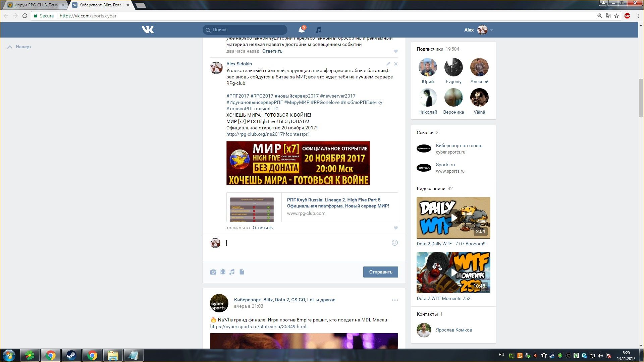
Task: Attach a video using film icon
Action: click(223, 272)
